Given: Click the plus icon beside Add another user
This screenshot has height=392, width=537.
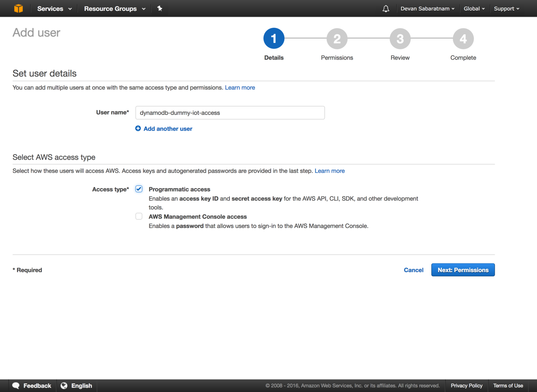Looking at the screenshot, I should (x=138, y=128).
